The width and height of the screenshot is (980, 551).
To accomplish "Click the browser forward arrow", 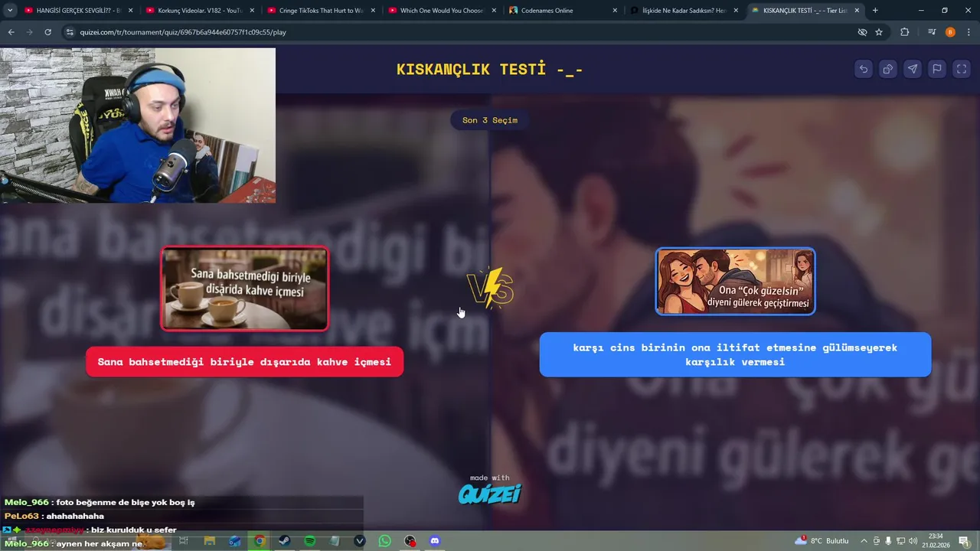I will click(29, 32).
